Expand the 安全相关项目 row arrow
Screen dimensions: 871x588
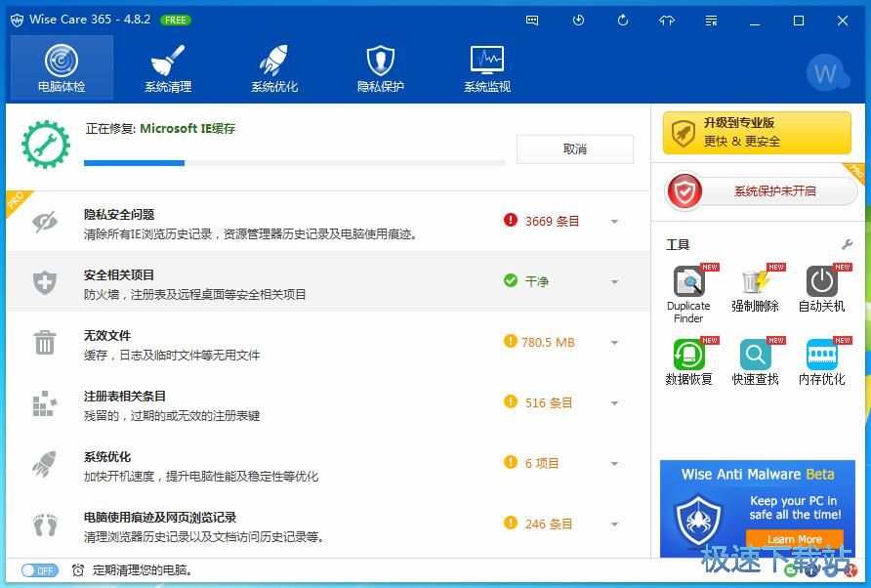614,282
